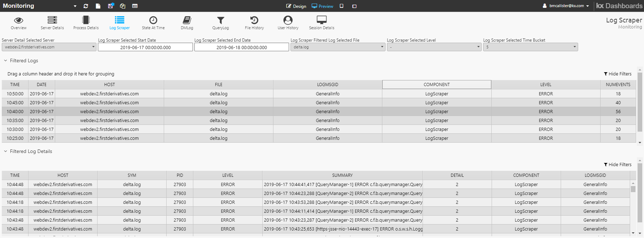Open the bmcallister@kx.com user menu

click(x=569, y=6)
